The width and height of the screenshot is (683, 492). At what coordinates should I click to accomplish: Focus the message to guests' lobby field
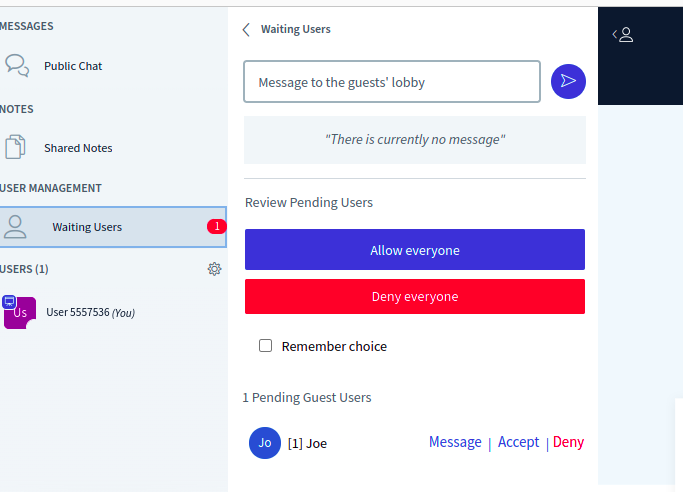pyautogui.click(x=392, y=82)
